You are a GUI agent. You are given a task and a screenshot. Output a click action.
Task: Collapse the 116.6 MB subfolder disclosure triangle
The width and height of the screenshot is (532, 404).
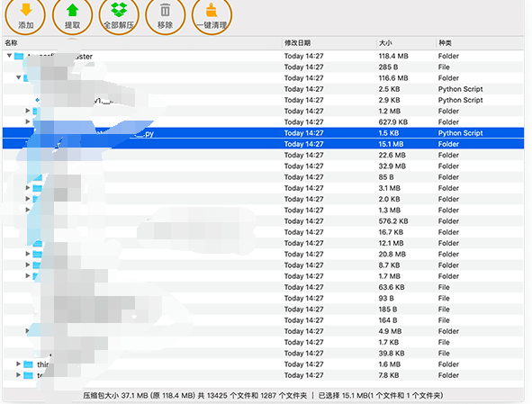[x=19, y=77]
